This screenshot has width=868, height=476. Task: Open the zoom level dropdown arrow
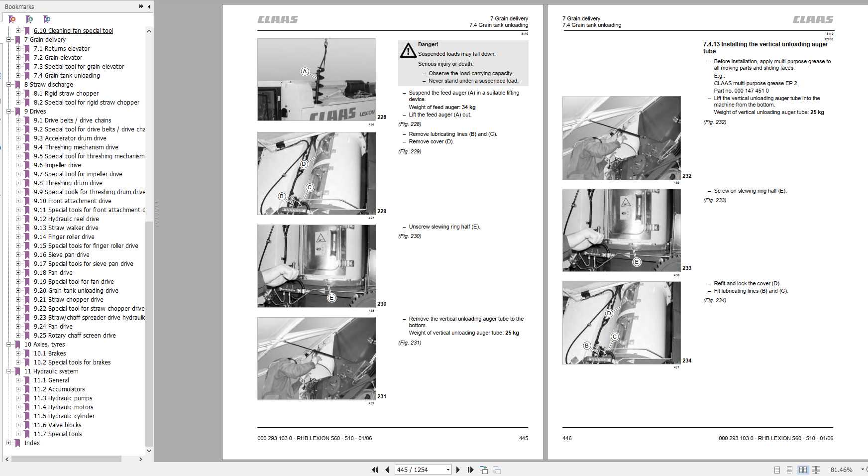click(863, 470)
